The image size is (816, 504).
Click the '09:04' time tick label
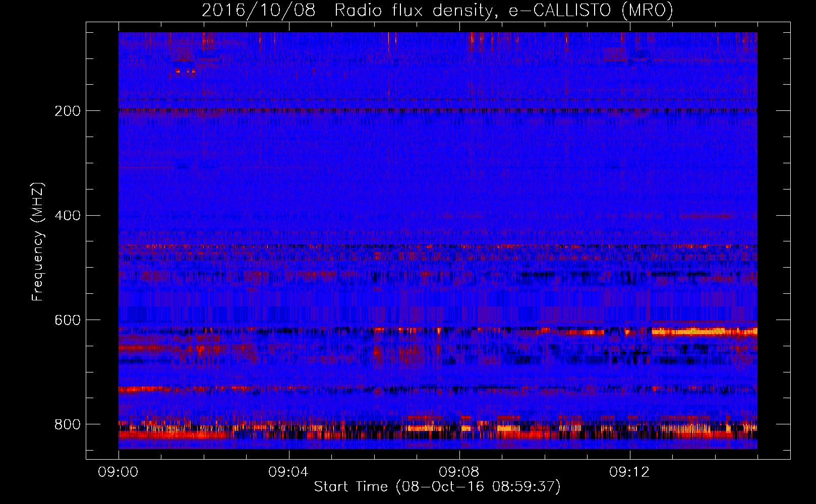click(288, 472)
